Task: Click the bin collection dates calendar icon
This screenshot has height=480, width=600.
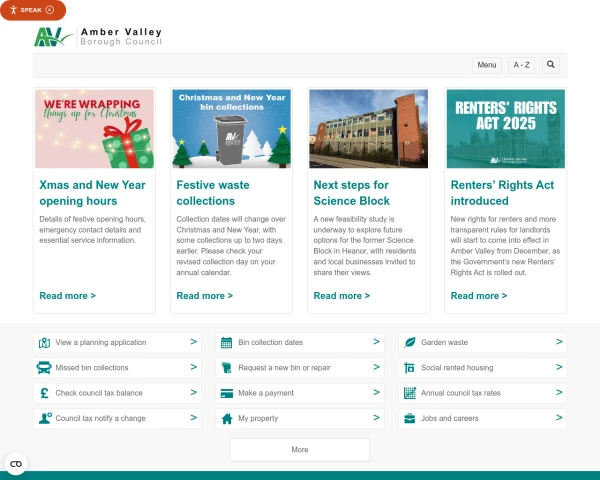Action: [x=227, y=342]
